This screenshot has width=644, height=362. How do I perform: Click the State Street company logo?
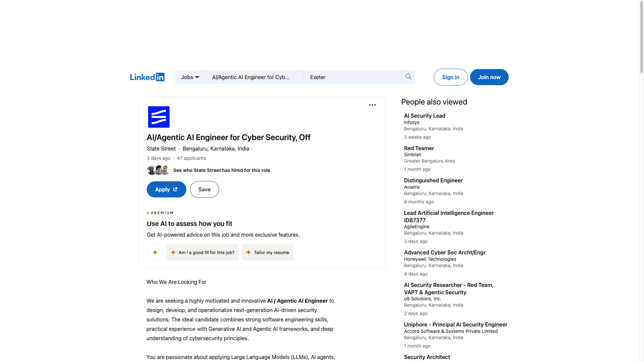(159, 117)
